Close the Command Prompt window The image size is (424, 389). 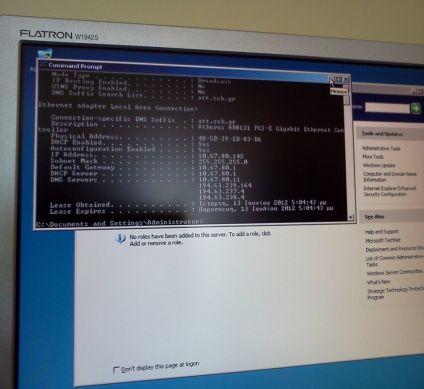pos(346,79)
